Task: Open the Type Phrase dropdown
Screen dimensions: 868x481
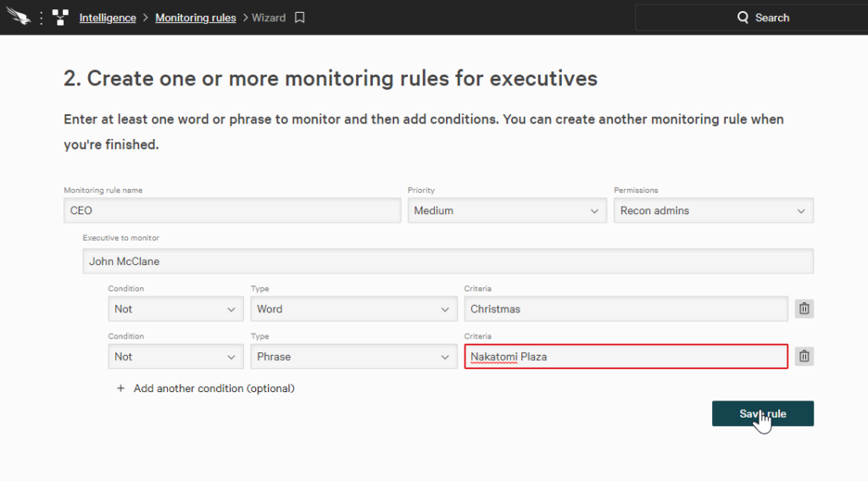Action: click(x=353, y=357)
